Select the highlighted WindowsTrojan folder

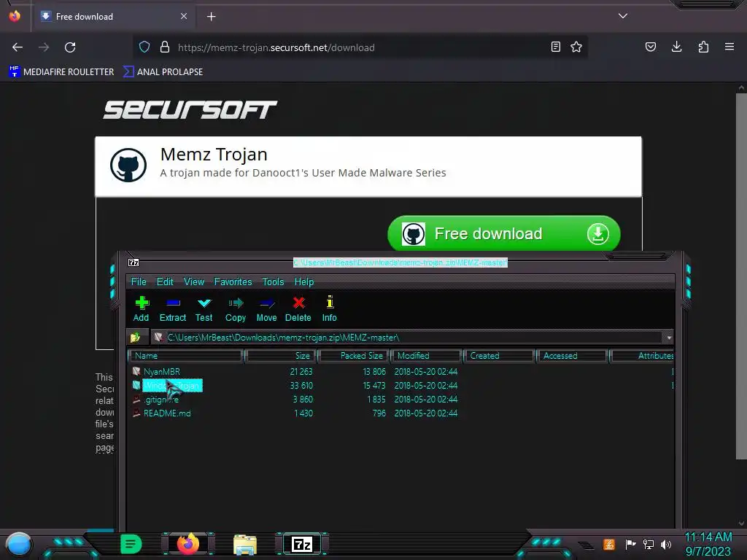point(172,385)
